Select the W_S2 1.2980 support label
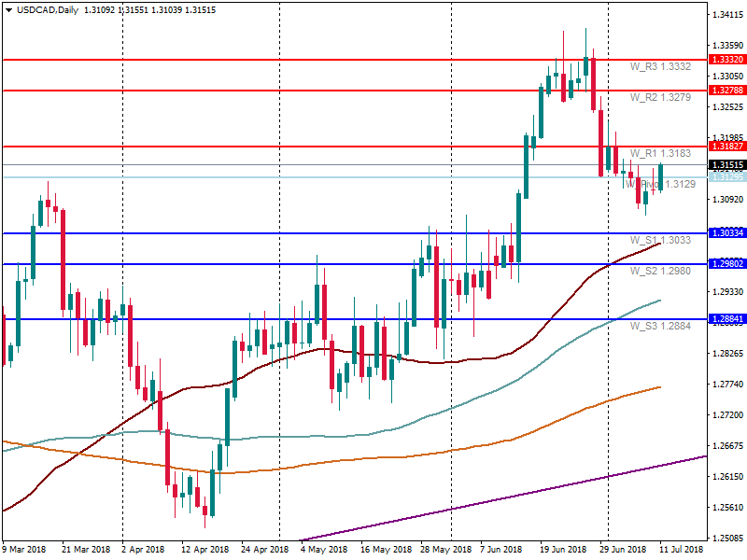This screenshot has height=560, width=747. [x=660, y=271]
